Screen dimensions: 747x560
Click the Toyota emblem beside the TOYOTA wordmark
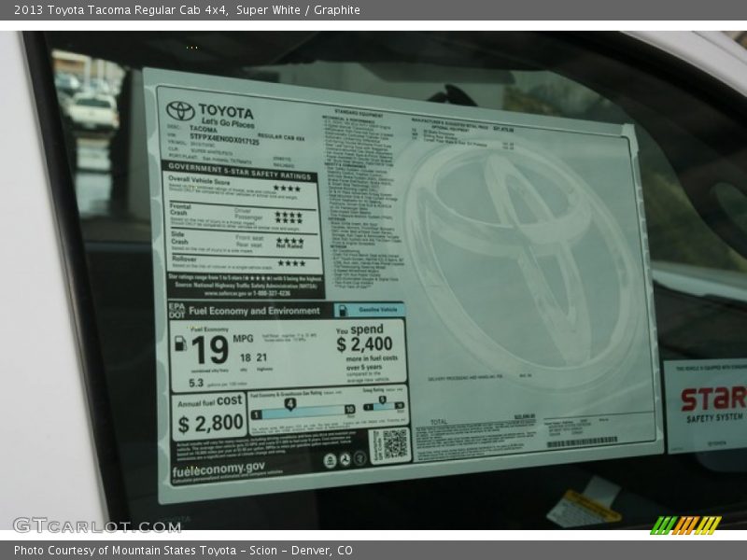tap(180, 111)
